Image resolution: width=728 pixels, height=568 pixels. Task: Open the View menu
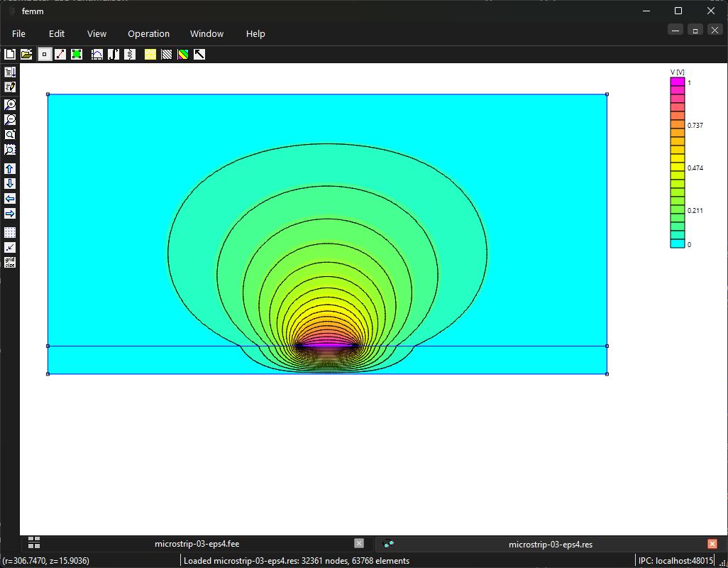pyautogui.click(x=96, y=34)
